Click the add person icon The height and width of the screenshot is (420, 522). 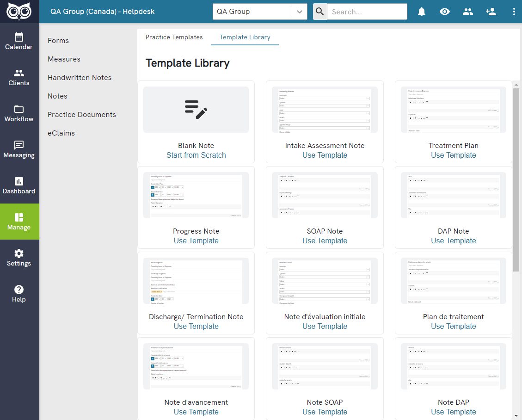click(491, 12)
